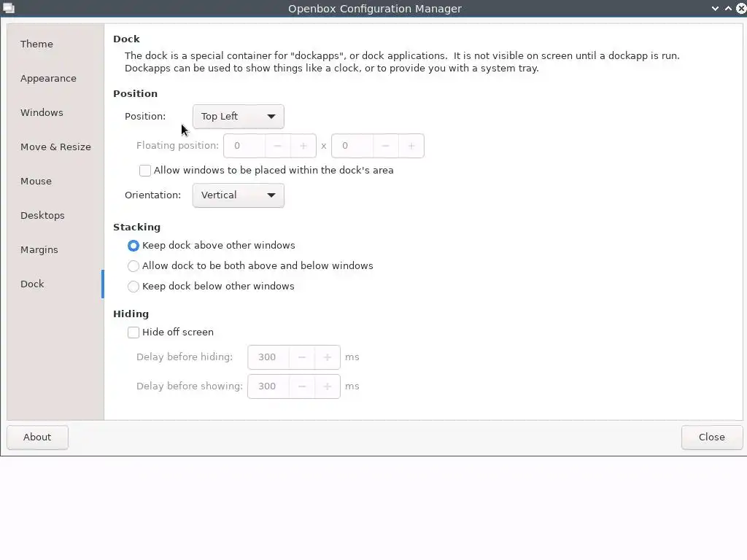Open the window menu icon in title bar
This screenshot has width=747, height=560.
click(9, 8)
